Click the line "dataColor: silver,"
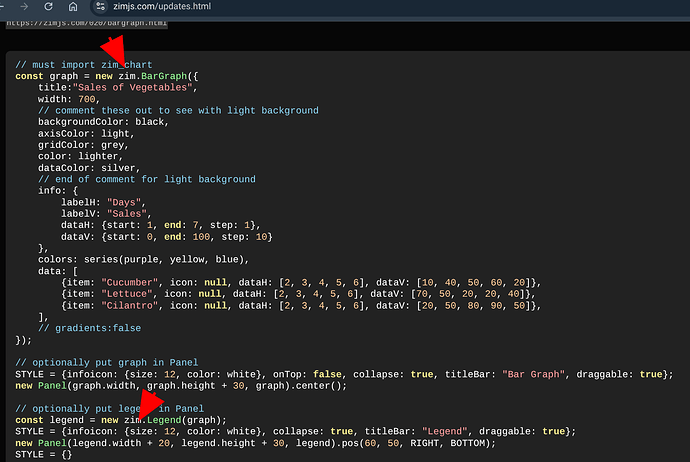The height and width of the screenshot is (462, 690). (89, 168)
